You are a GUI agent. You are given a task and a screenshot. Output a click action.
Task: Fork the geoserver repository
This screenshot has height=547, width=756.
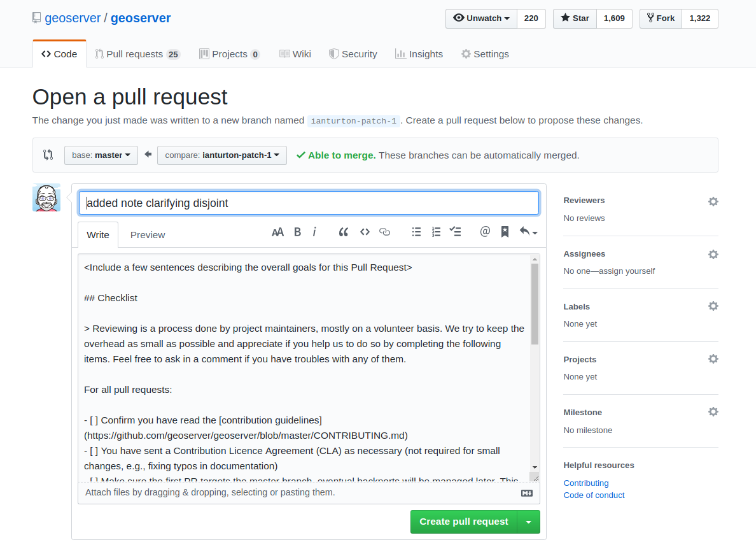[x=661, y=18]
